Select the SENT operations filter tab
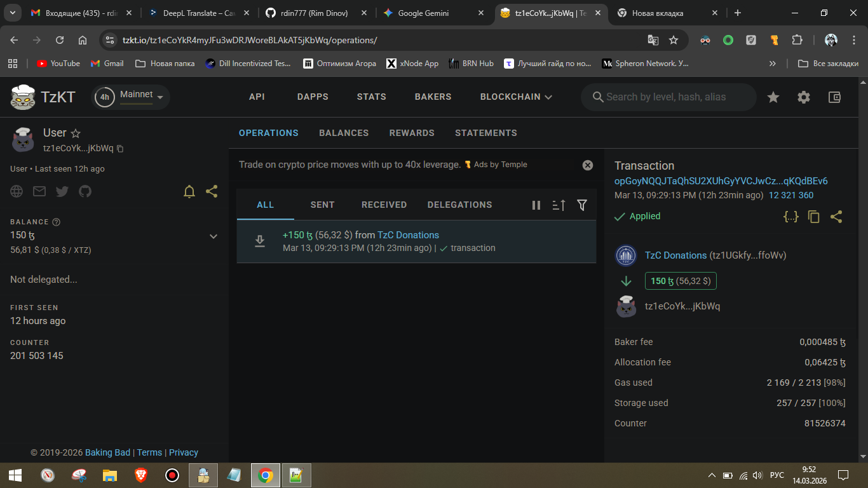The image size is (868, 488). (322, 205)
